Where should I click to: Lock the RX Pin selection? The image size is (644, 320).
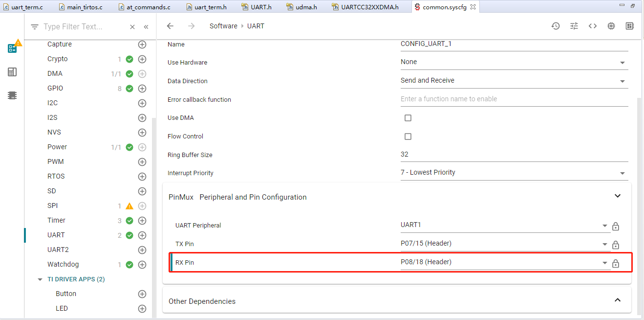tap(616, 263)
